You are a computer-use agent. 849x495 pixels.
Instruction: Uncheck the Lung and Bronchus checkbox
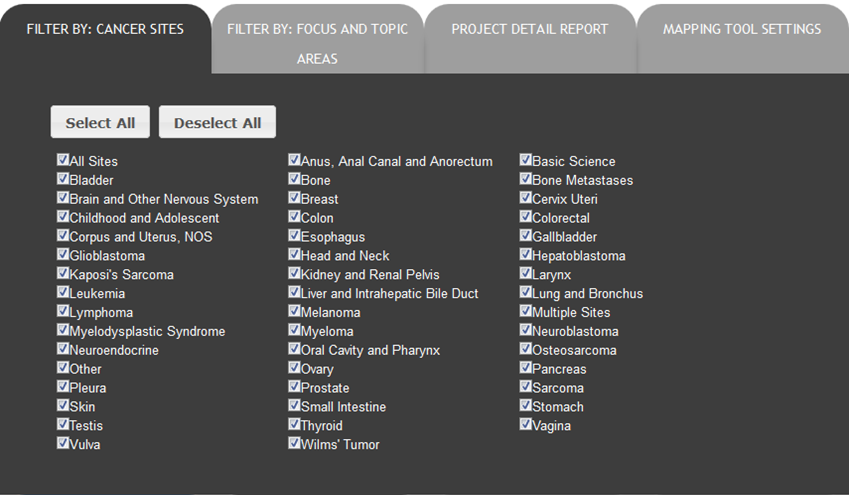click(x=525, y=292)
